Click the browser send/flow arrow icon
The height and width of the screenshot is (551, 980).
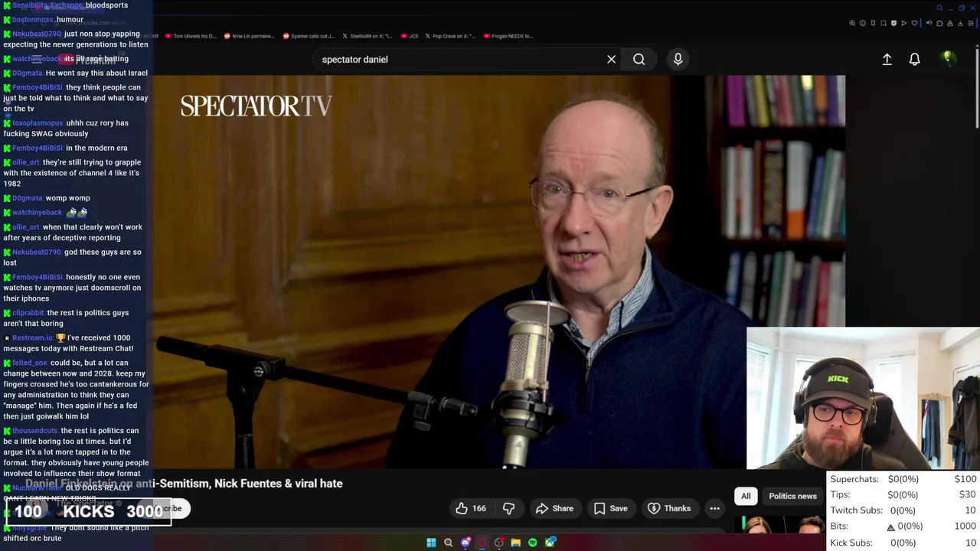click(x=904, y=23)
